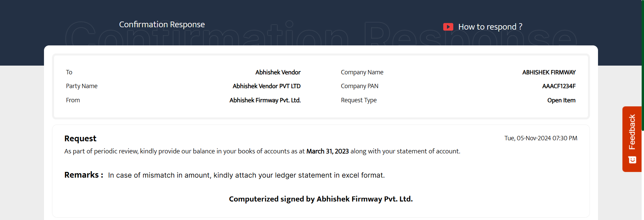This screenshot has height=220, width=644.
Task: Open the 'How to respond ?' link
Action: [490, 27]
